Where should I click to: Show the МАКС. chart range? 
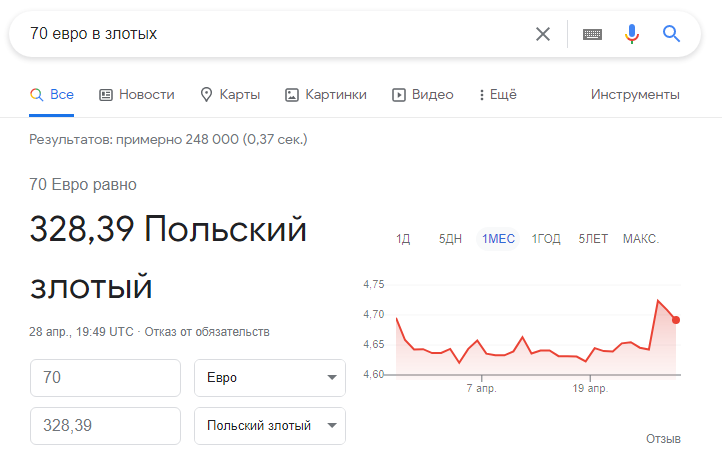[x=641, y=239]
